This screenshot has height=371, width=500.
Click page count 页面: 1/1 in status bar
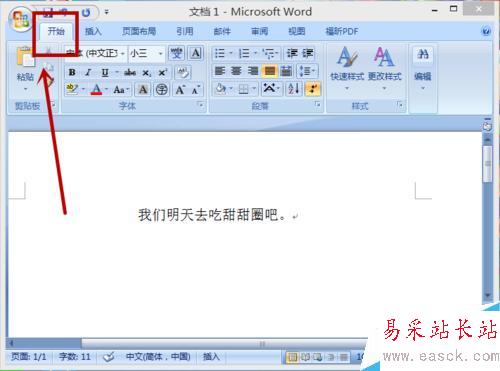(29, 357)
